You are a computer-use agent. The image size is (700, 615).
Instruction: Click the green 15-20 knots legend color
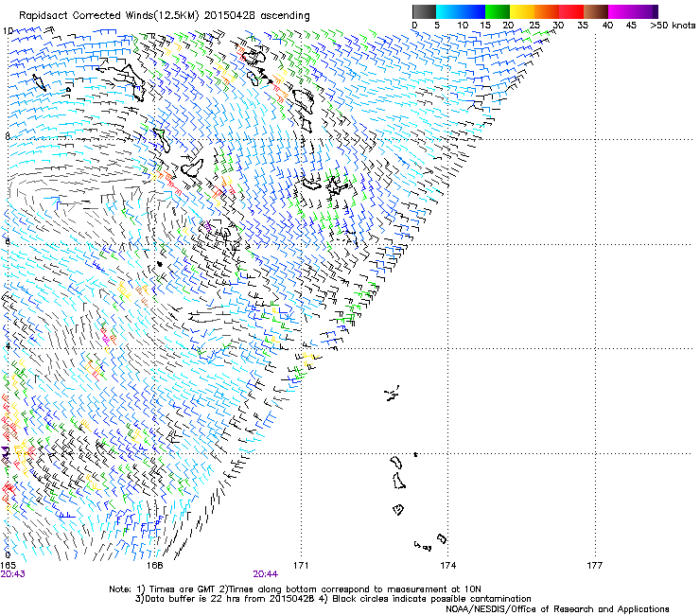tap(498, 11)
